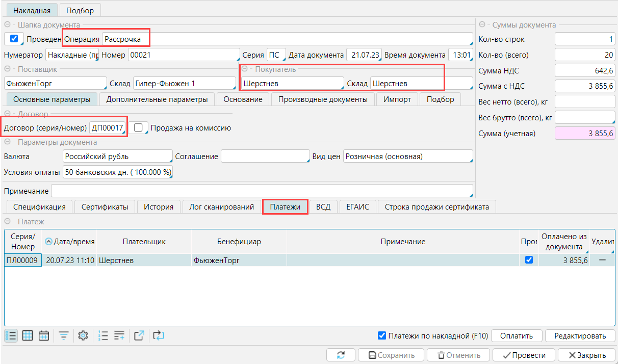Click the export external-link icon
The image size is (618, 364).
tap(139, 335)
